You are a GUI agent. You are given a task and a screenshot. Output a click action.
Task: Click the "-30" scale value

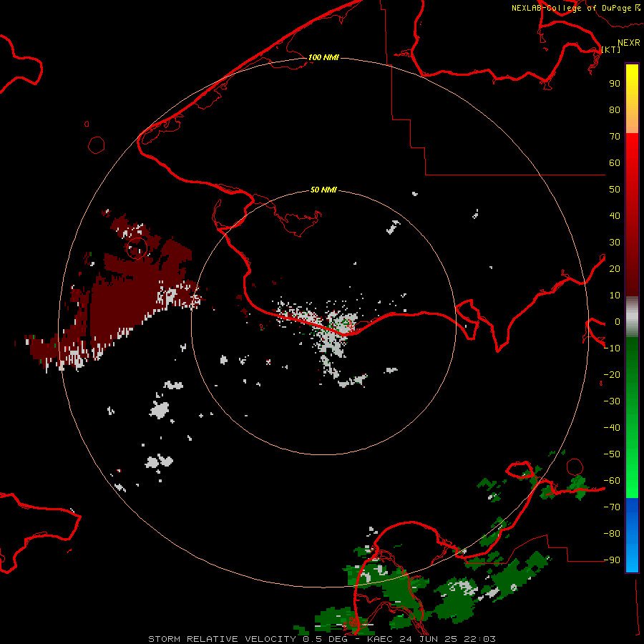point(612,401)
